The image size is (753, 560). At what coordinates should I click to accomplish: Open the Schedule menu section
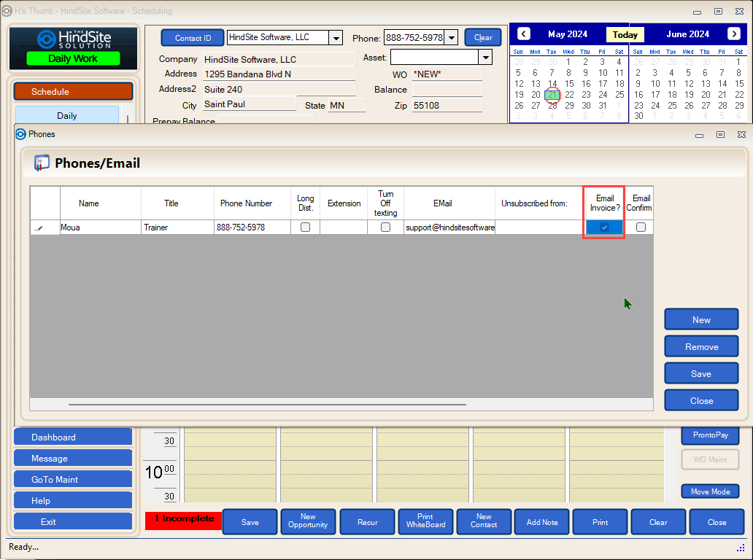(73, 92)
